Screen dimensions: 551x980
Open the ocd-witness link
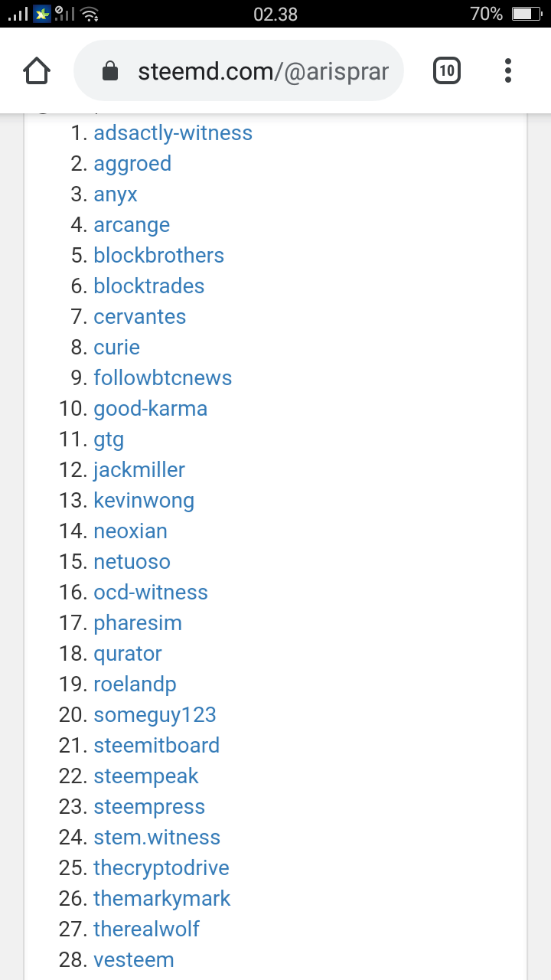coord(150,592)
